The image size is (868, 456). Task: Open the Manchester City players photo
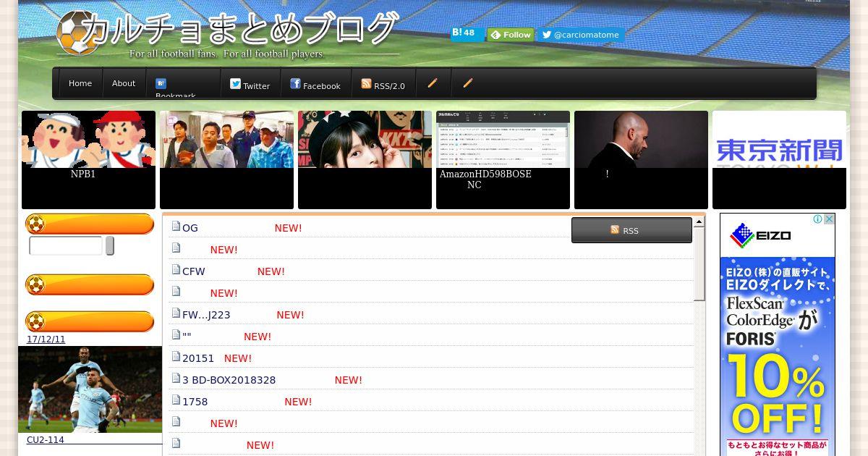[90, 389]
